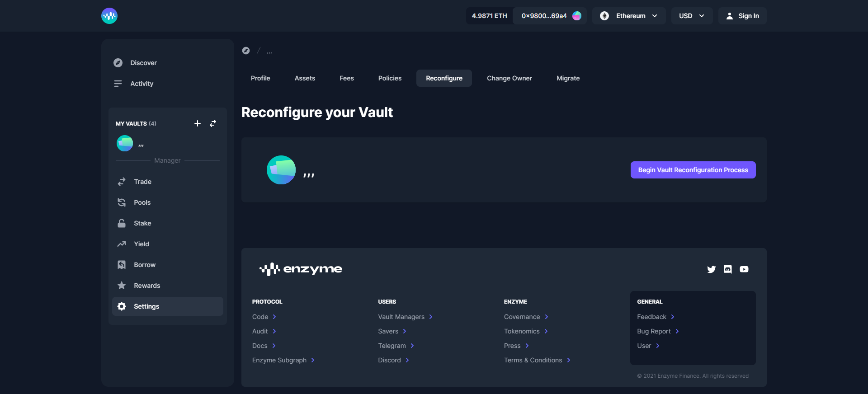The image size is (868, 394).
Task: Open the Change Owner tab
Action: pyautogui.click(x=509, y=78)
